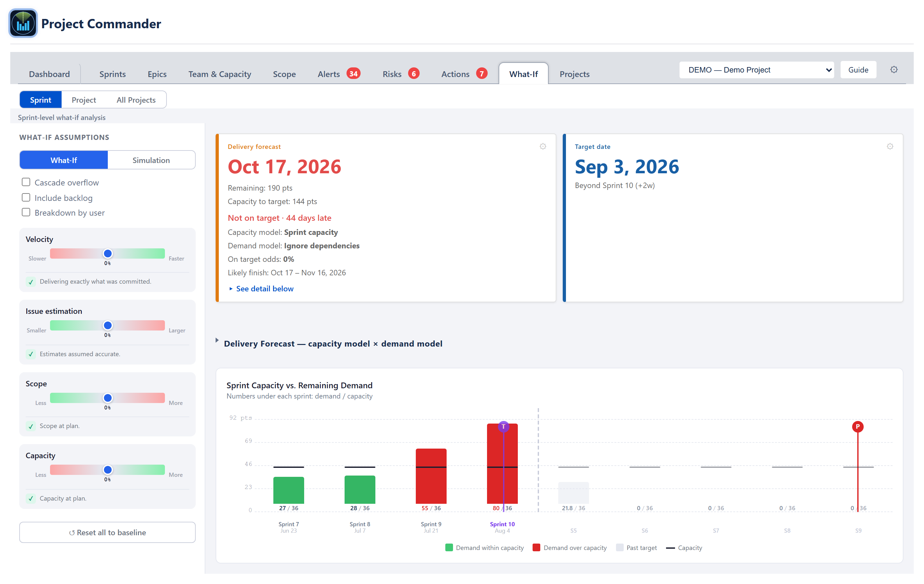Click the Velocity slider handle
Viewport: 924px width, 584px height.
pos(108,253)
